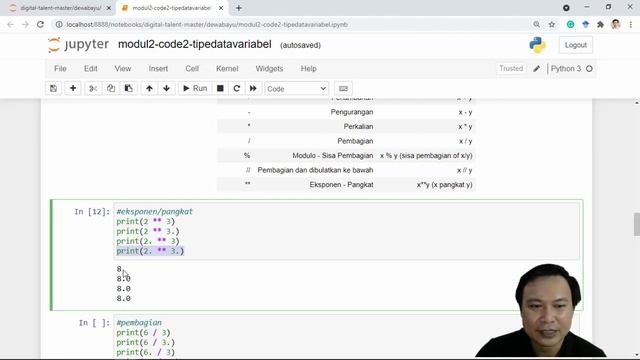Open the File menu
This screenshot has height=360, width=640.
coord(60,69)
